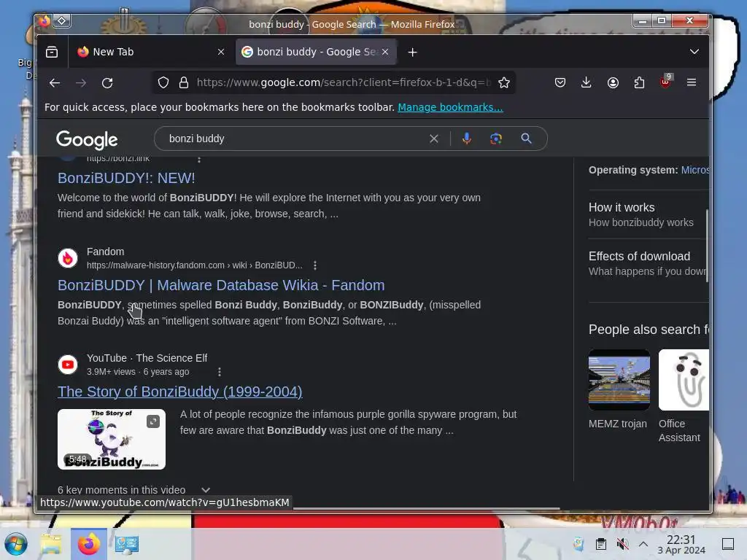
Task: Reload the current Google search page
Action: tap(108, 83)
